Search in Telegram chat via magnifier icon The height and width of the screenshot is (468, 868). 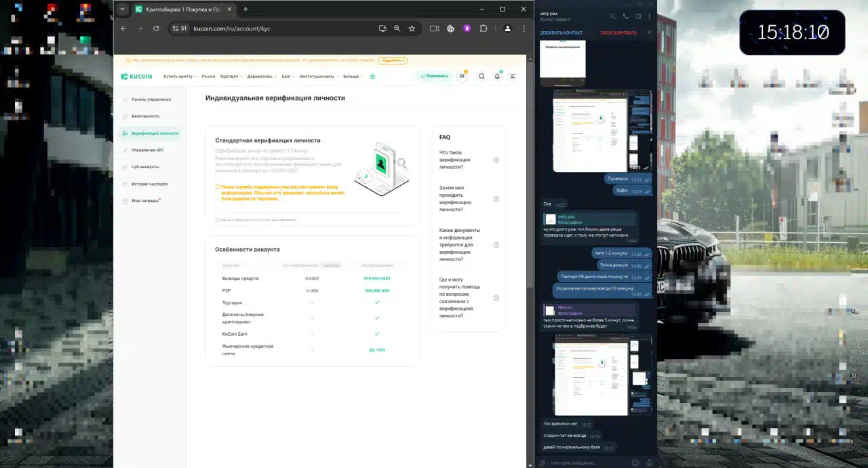click(x=613, y=16)
